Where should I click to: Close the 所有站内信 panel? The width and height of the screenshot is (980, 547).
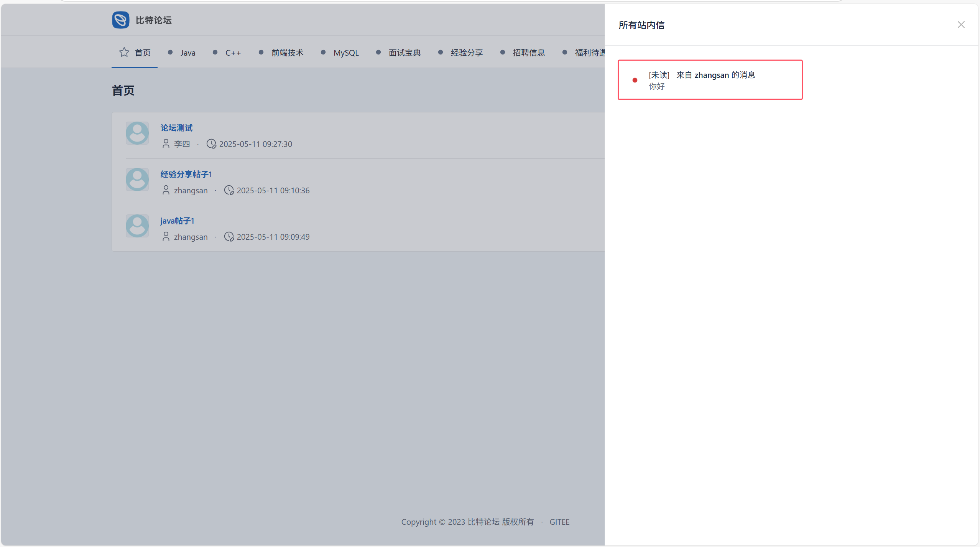pos(961,25)
